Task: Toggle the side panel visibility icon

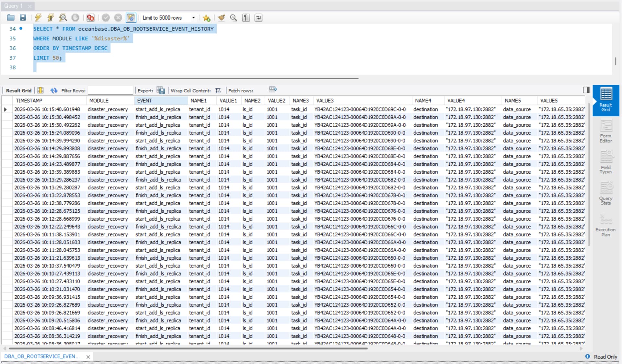Action: pyautogui.click(x=586, y=90)
